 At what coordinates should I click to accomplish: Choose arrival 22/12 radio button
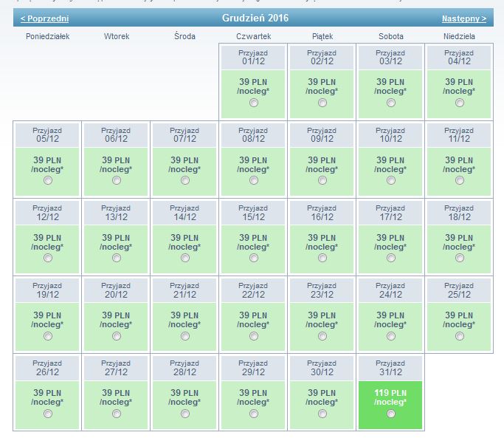tap(254, 336)
